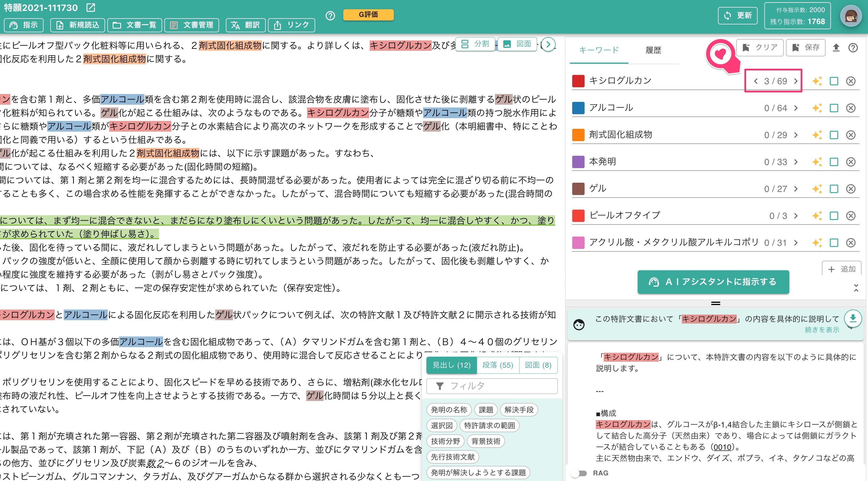Click the purple 本発明 color swatch
Image resolution: width=868 pixels, height=481 pixels.
578,162
